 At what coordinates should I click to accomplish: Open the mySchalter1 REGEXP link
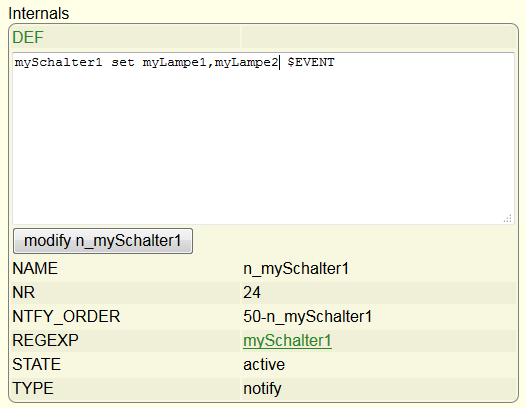(x=287, y=341)
